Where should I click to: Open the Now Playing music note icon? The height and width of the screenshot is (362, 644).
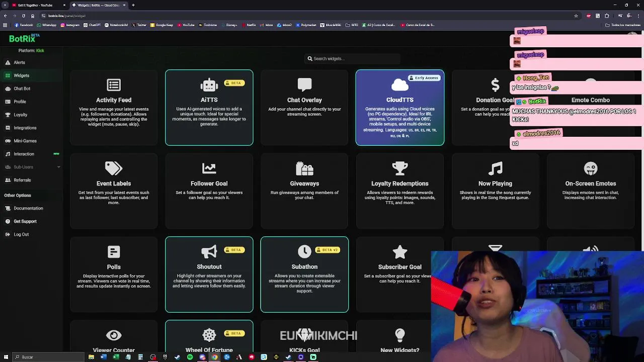point(495,168)
